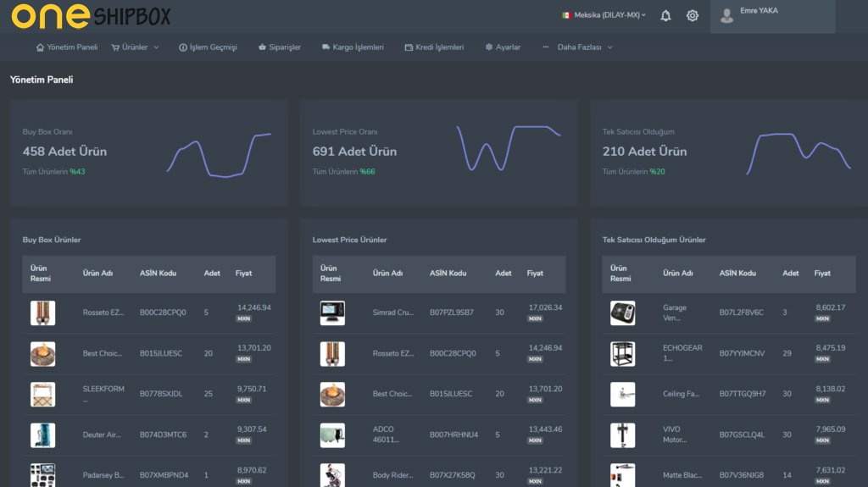The height and width of the screenshot is (487, 868).
Task: Click the Tek Satıcısı Olduğum sparkline chart
Action: point(798,153)
